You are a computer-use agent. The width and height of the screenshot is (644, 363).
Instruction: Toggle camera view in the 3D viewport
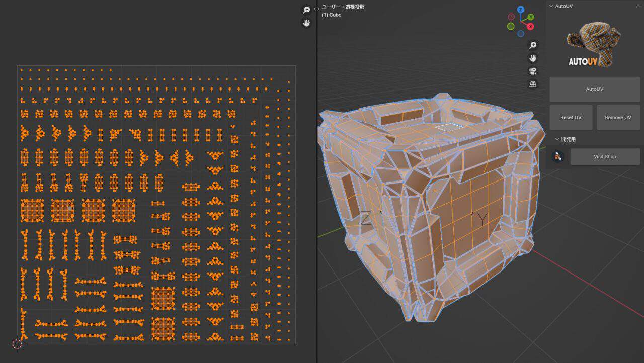pyautogui.click(x=533, y=71)
